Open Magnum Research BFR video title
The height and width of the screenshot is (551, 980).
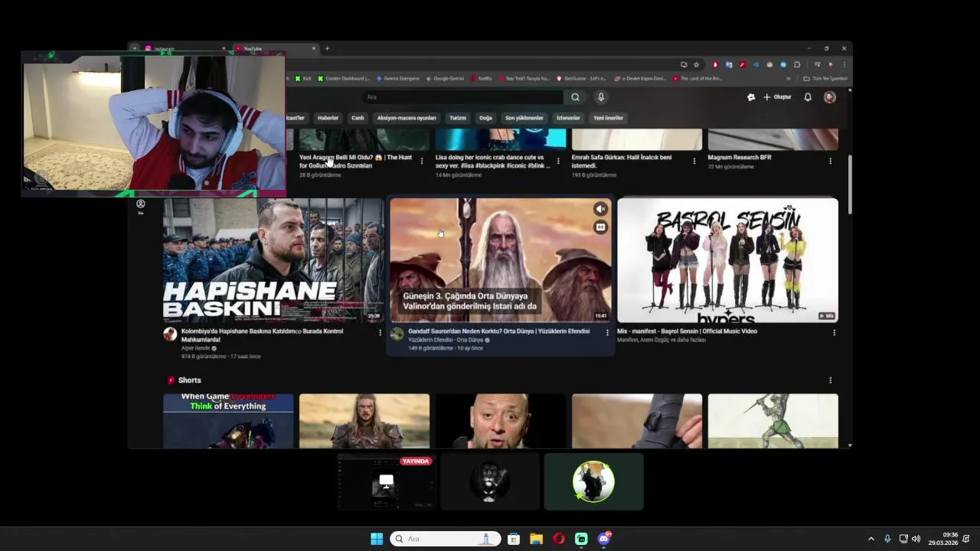(x=740, y=158)
